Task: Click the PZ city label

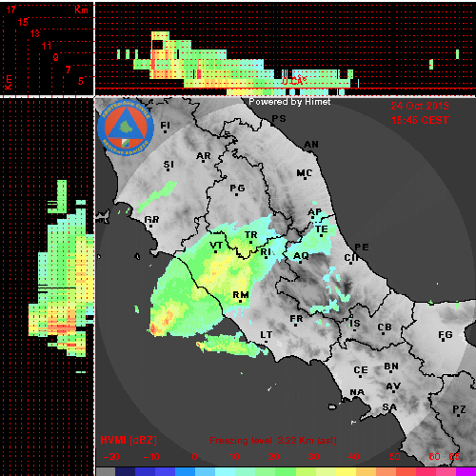Action: [x=459, y=410]
